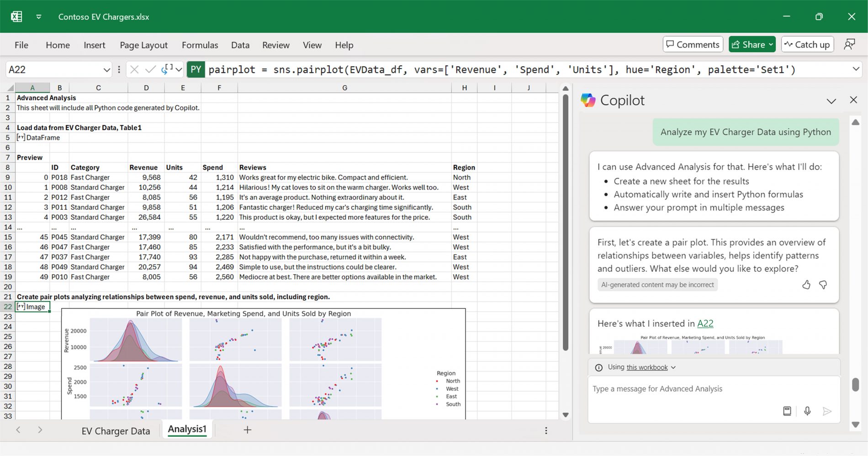
Task: Expand the Using this workbook dropdown
Action: click(x=673, y=367)
